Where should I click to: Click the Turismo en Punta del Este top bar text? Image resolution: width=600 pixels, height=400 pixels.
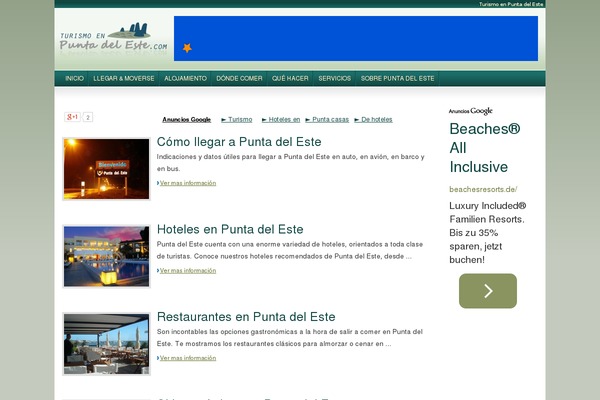(x=511, y=4)
